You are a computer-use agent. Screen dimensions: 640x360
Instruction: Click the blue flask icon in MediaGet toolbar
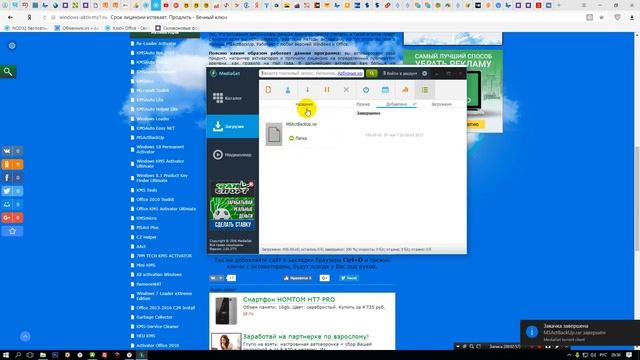pyautogui.click(x=288, y=89)
